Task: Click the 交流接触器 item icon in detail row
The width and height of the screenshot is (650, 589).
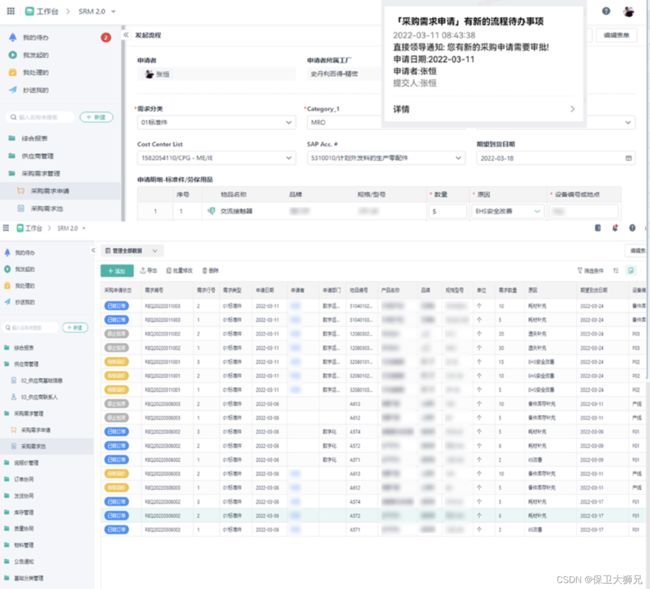Action: [211, 211]
